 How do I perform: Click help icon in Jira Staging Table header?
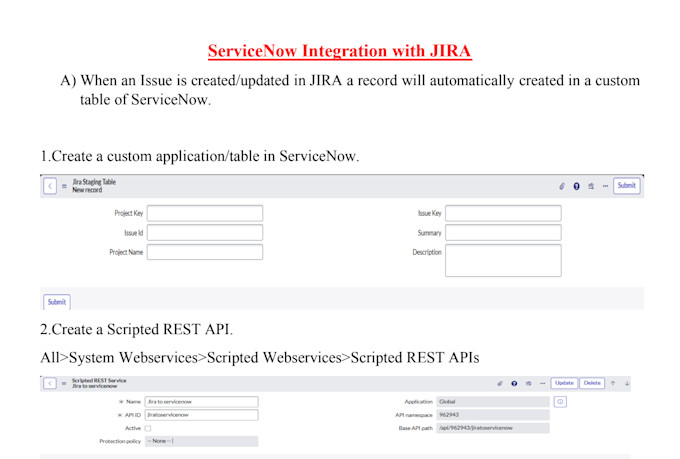576,186
